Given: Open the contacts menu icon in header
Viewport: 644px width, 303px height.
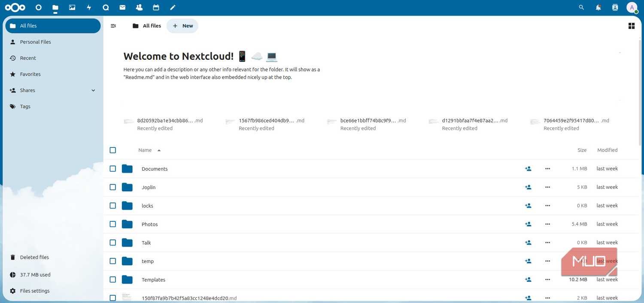Looking at the screenshot, I should pyautogui.click(x=615, y=7).
